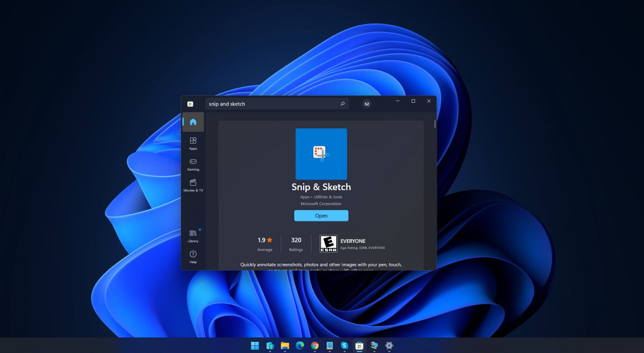The image size is (644, 353).
Task: Open the Help section in the sidebar
Action: [193, 256]
